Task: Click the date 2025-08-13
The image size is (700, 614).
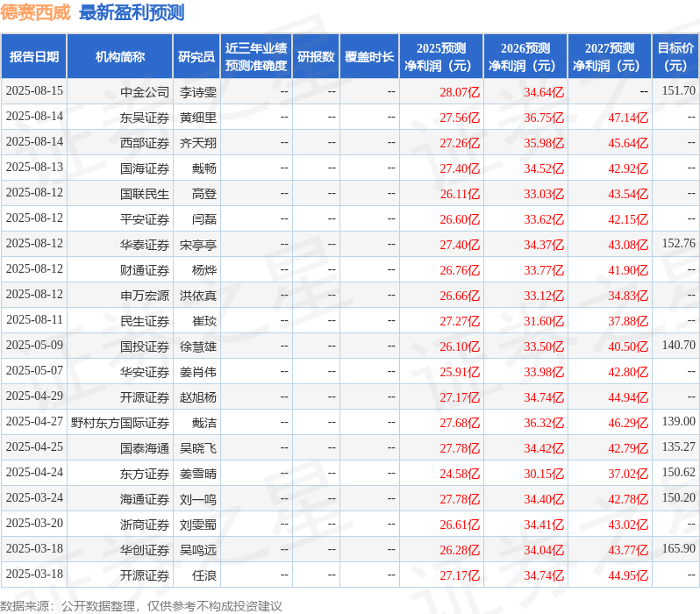Action: tap(34, 167)
